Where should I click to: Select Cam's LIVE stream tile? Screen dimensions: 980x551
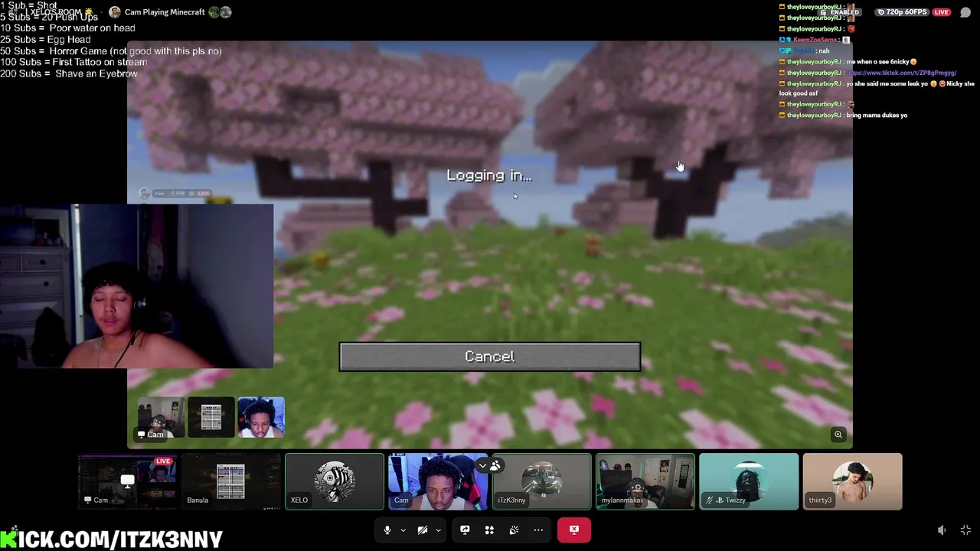pos(127,481)
